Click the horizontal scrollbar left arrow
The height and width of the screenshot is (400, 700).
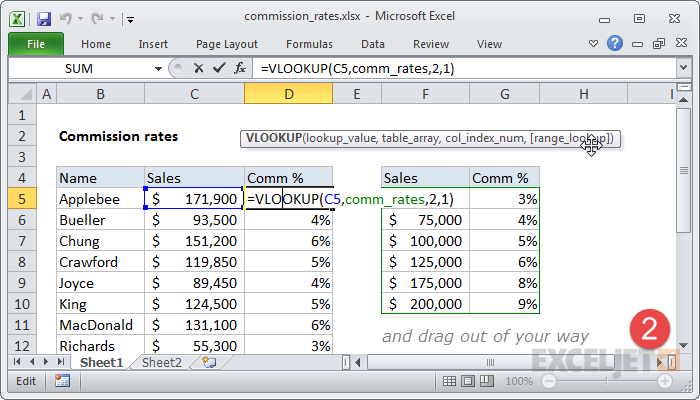coord(358,362)
